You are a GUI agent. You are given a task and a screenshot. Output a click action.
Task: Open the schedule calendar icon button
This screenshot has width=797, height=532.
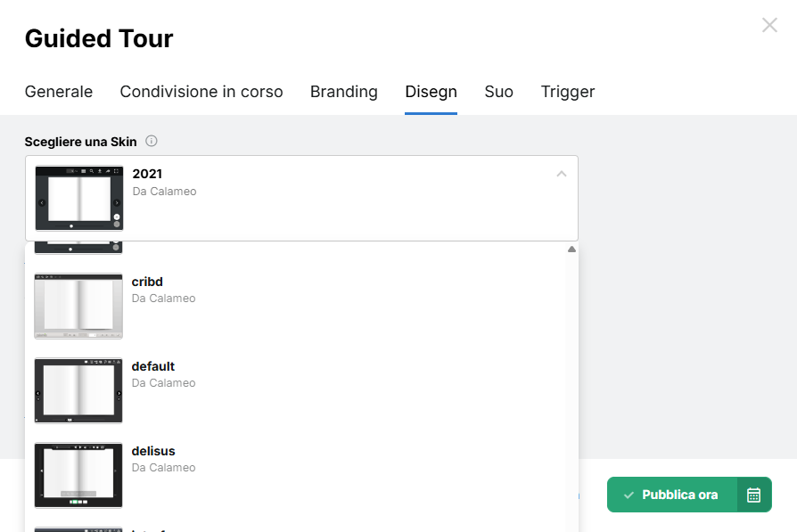tap(754, 495)
